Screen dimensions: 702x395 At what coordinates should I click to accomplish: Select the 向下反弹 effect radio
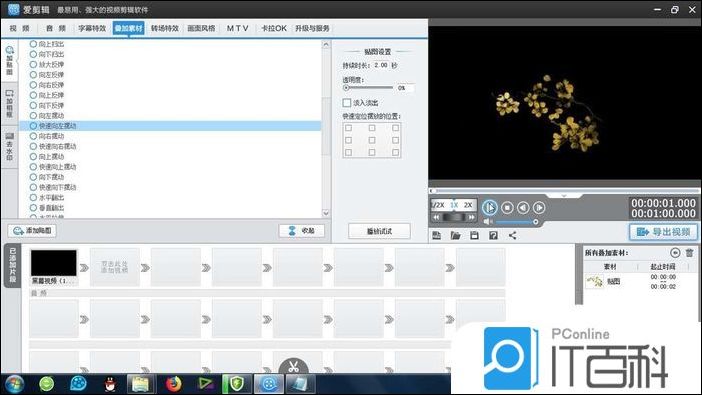click(33, 105)
